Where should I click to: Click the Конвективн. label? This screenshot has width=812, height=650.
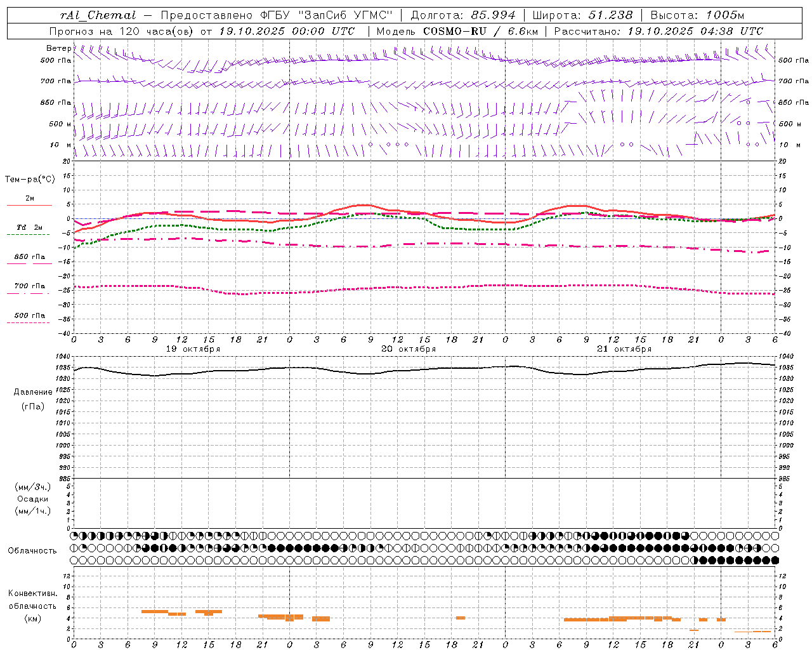click(x=32, y=594)
